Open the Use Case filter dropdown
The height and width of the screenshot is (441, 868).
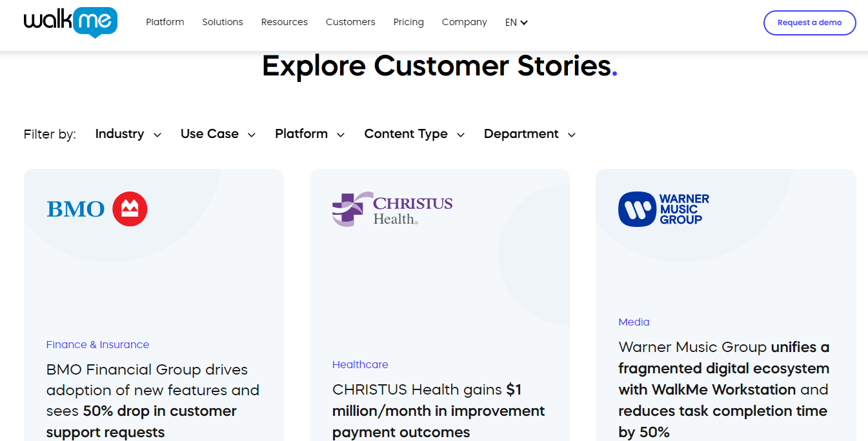218,134
